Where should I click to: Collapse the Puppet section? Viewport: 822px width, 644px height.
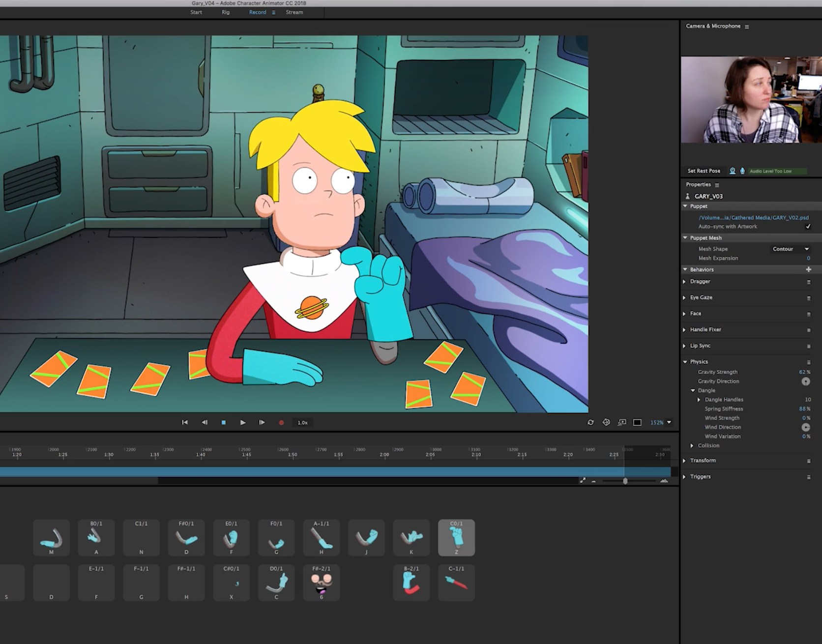(685, 206)
